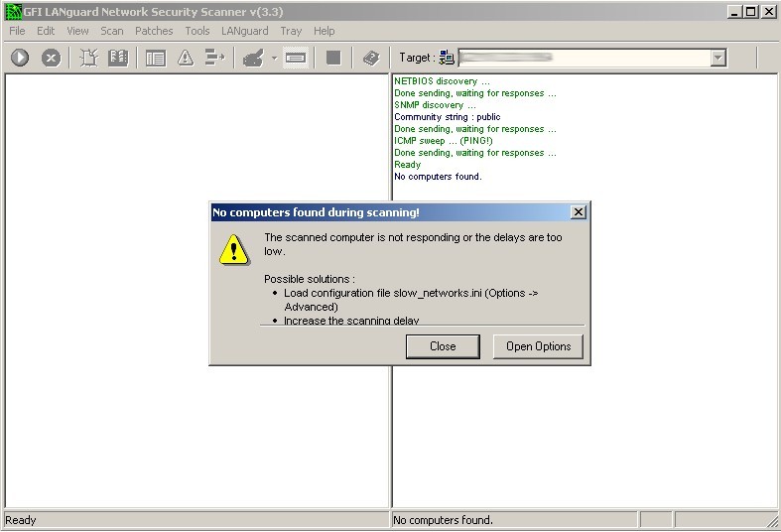
Task: Click the open book toolbar icon
Action: 118,58
